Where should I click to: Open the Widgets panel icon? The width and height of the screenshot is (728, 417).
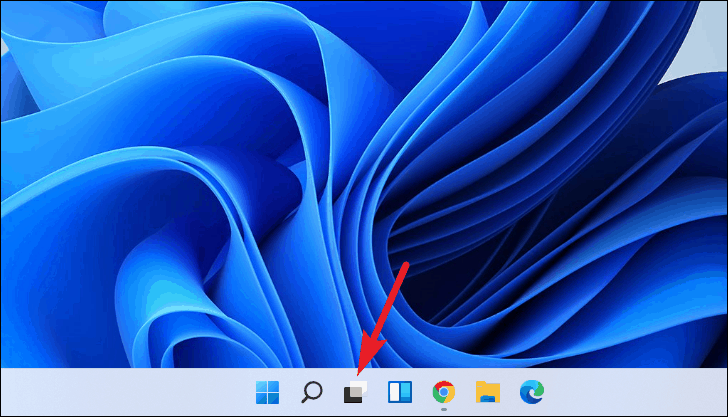click(x=400, y=392)
